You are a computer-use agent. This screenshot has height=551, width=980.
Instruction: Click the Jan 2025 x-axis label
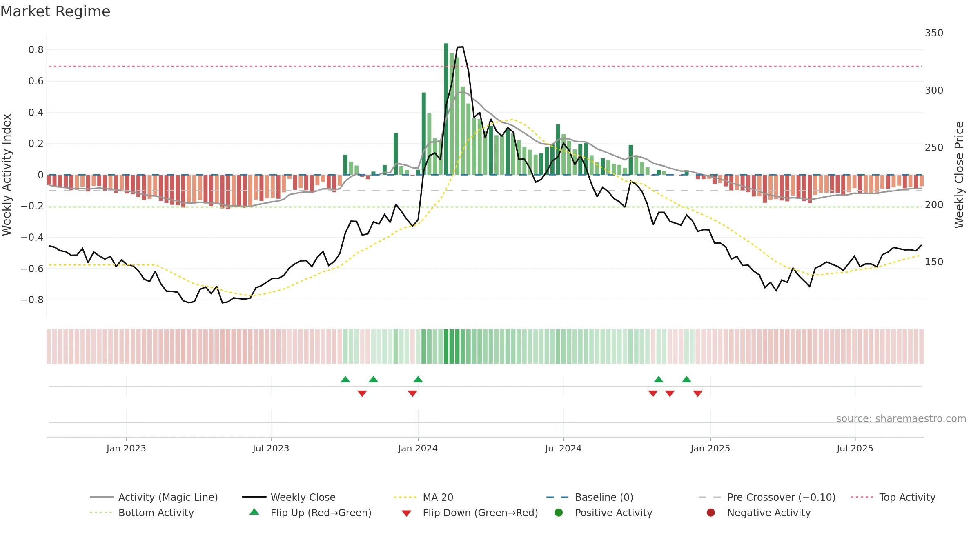[x=710, y=448]
